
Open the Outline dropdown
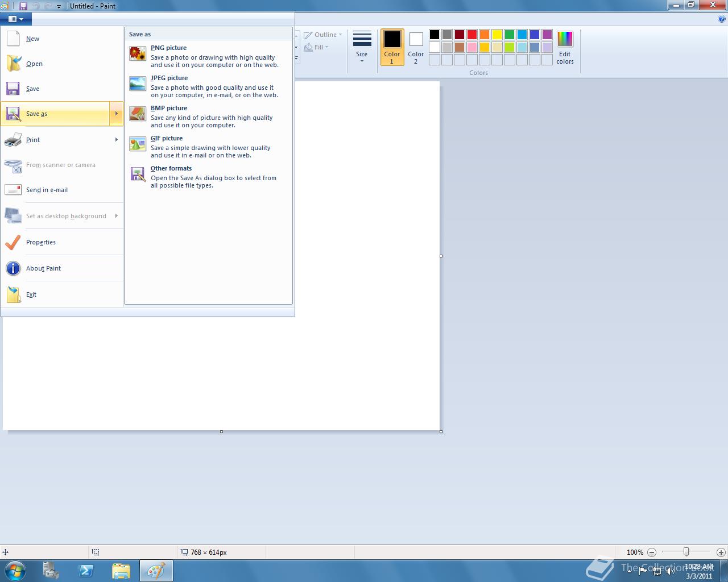click(323, 35)
